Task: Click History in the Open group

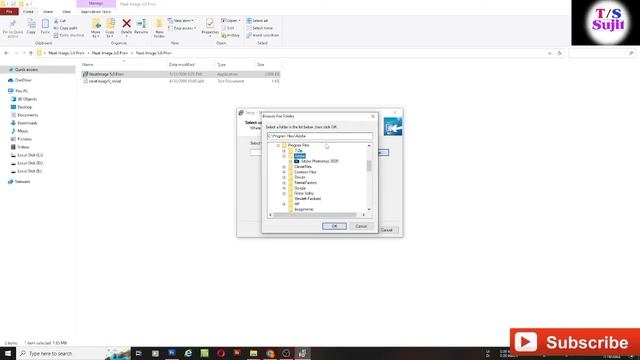Action: 230,35
